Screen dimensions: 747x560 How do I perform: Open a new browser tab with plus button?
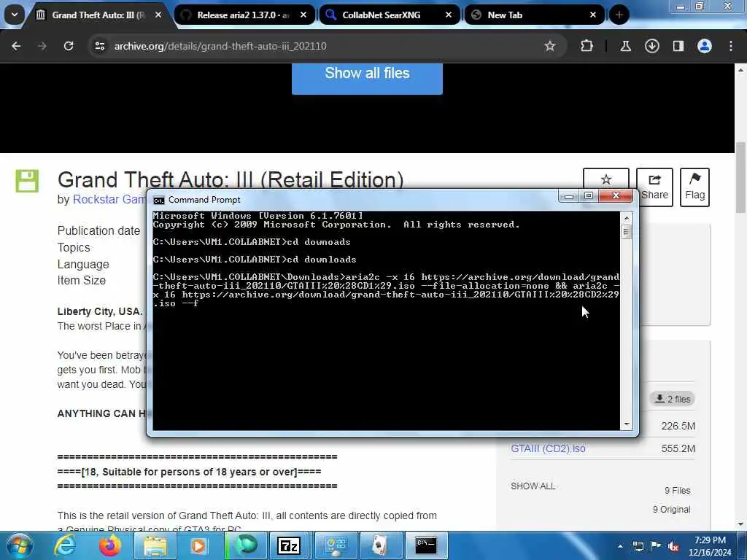point(619,15)
